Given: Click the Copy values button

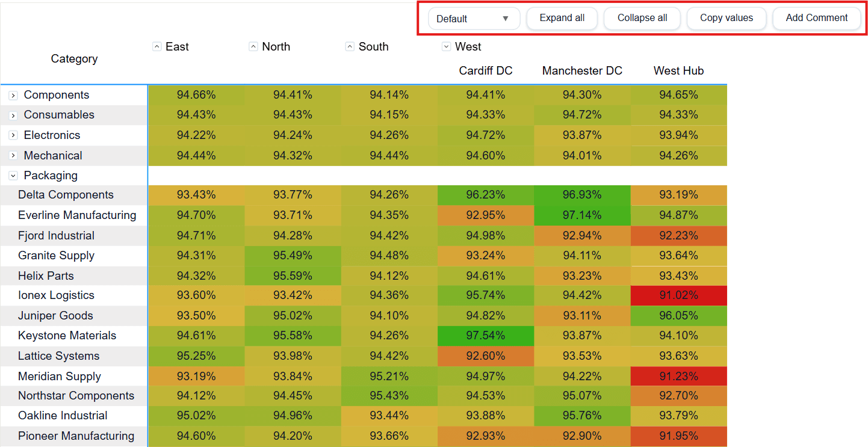Looking at the screenshot, I should point(726,18).
